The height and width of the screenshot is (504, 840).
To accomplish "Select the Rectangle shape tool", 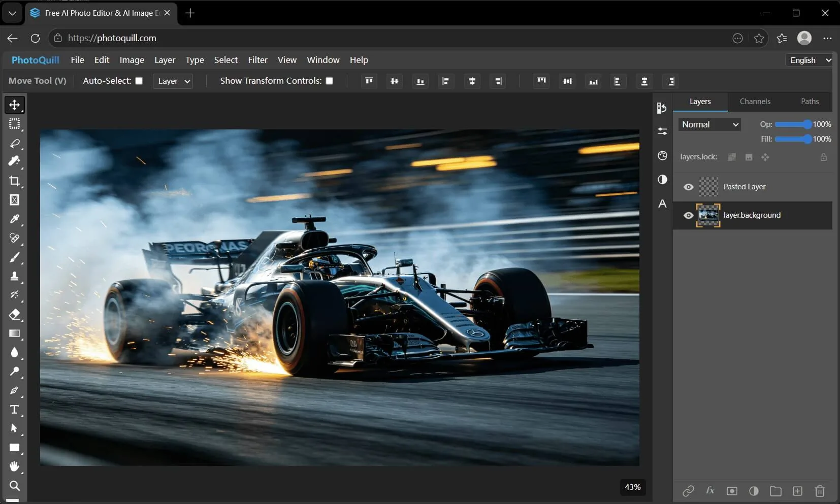I will click(14, 448).
